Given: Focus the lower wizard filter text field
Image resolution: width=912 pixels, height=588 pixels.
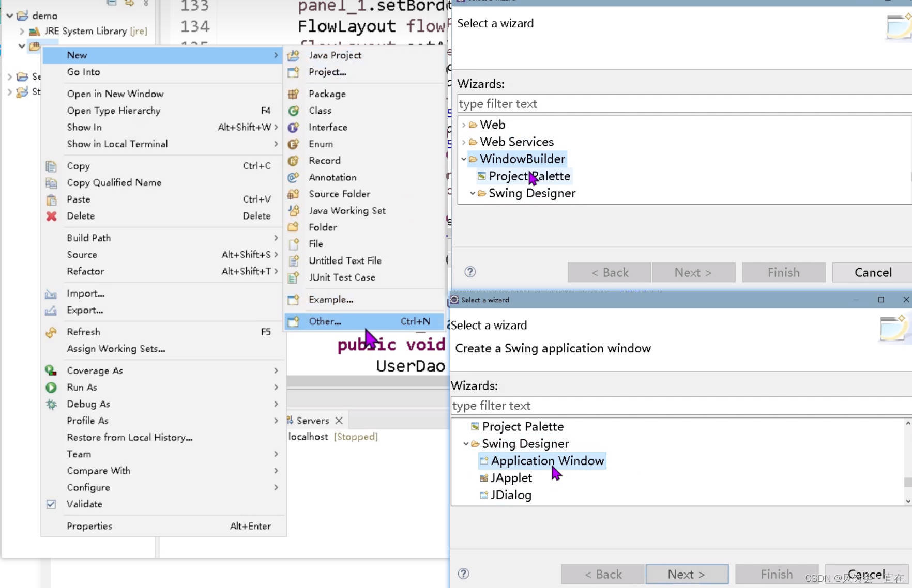Looking at the screenshot, I should click(681, 406).
